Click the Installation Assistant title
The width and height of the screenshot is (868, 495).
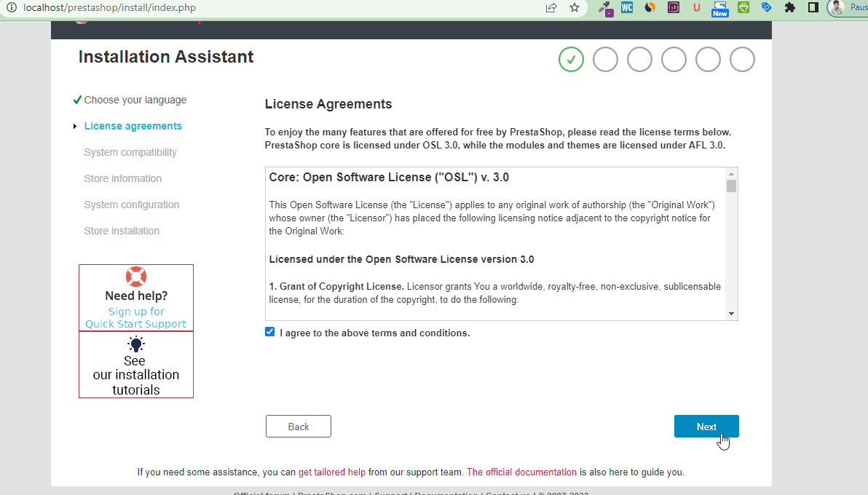[166, 57]
